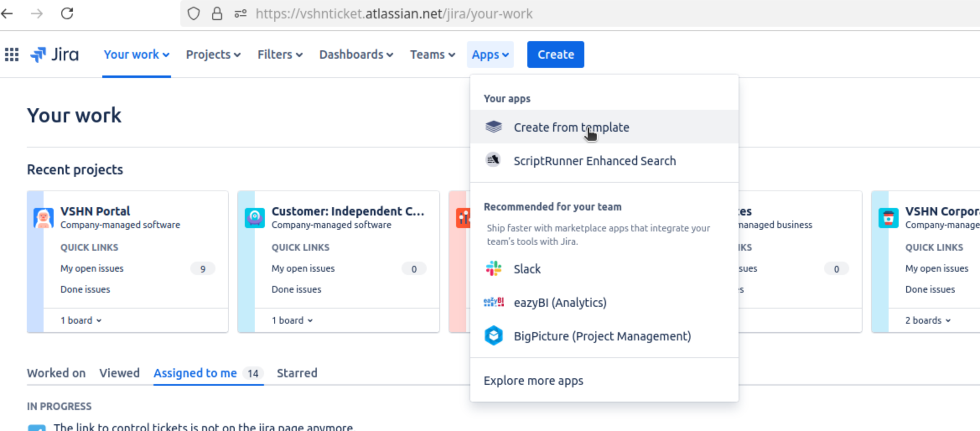Viewport: 980px width, 431px height.
Task: Expand VSHN Portal 1 board dropdown
Action: [x=81, y=320]
